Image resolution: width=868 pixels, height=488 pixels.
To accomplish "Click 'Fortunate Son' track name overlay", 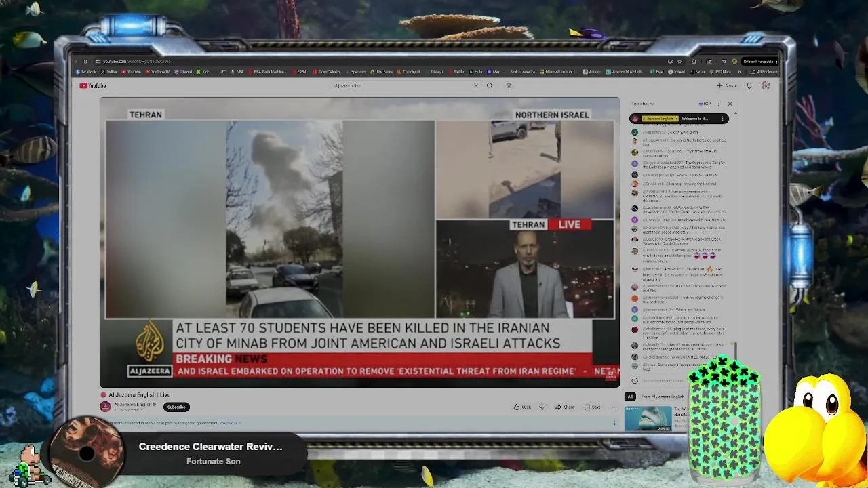I will [213, 461].
